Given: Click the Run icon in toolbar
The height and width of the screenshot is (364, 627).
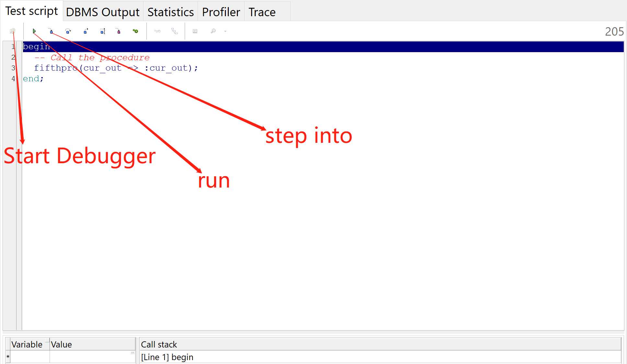Looking at the screenshot, I should click(x=34, y=31).
